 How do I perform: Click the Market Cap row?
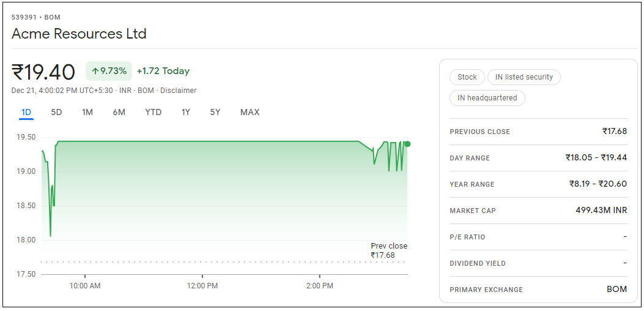tap(538, 211)
